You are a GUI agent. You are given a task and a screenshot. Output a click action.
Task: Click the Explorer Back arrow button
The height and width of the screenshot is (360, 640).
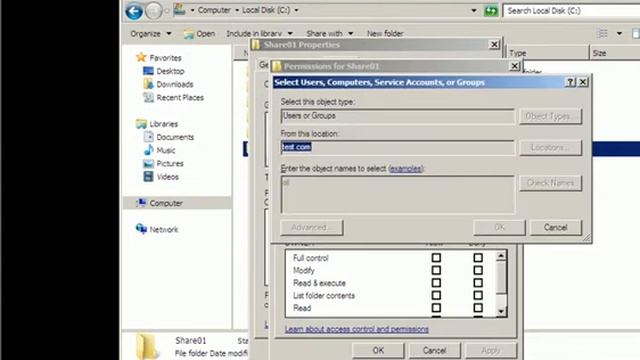(x=134, y=11)
